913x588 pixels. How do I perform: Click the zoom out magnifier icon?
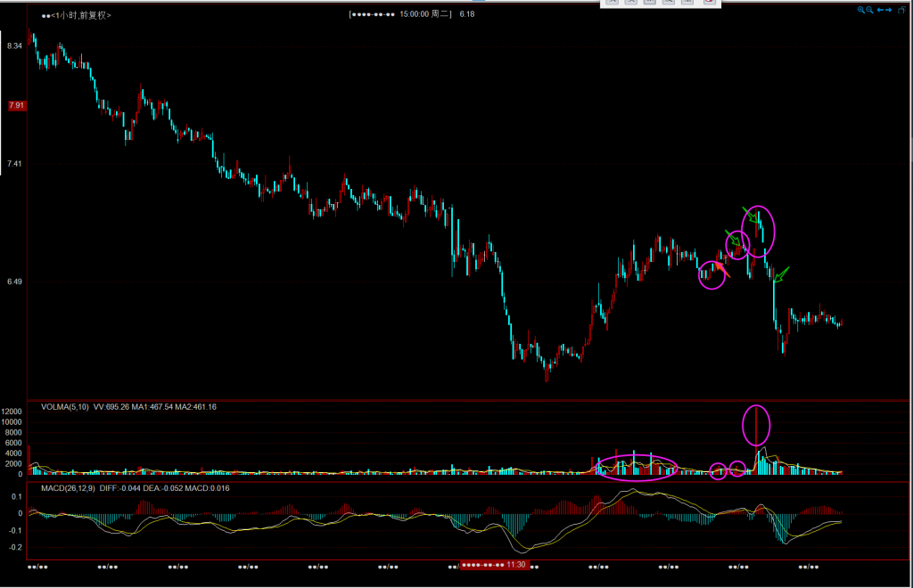[x=869, y=10]
